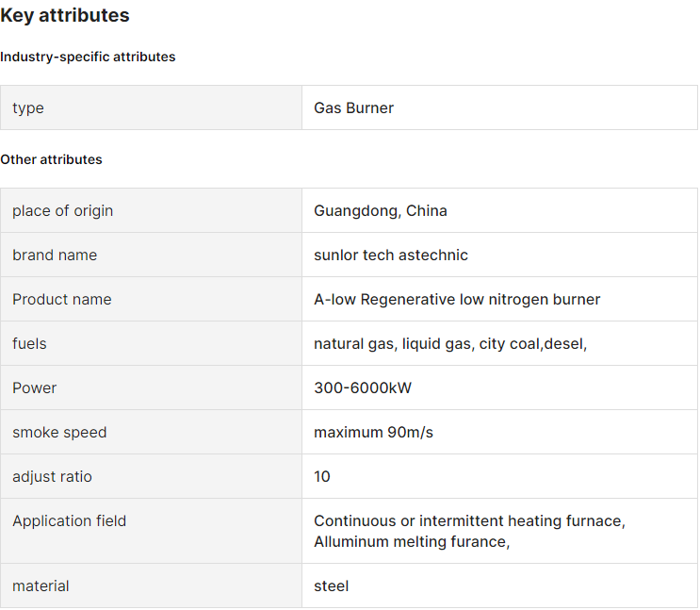The height and width of the screenshot is (610, 700).
Task: Click the adjust ratio label
Action: 52,477
